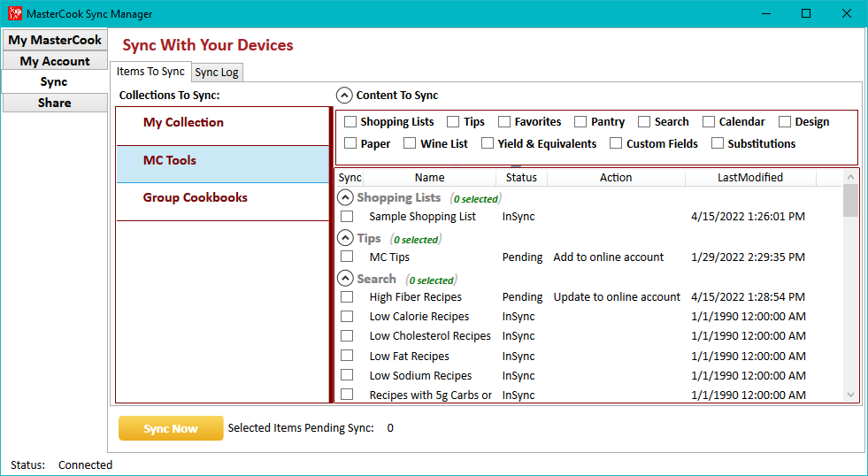Switch to the Sync Log tab
The image size is (868, 476).
click(217, 73)
